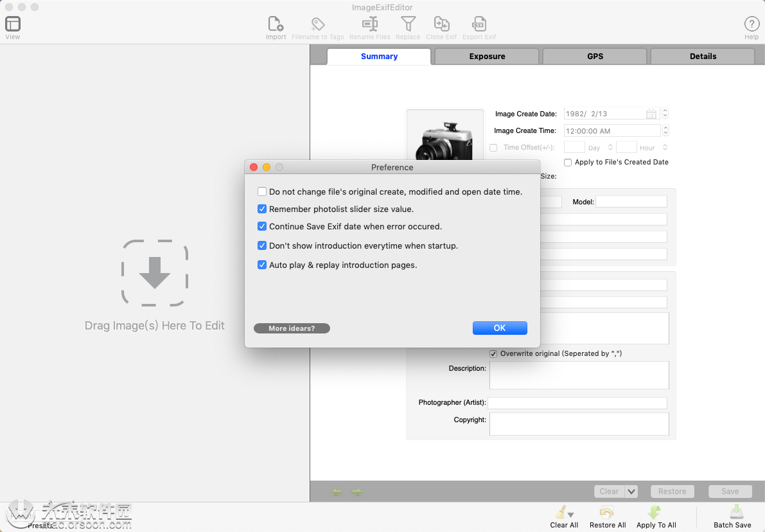Click the Model input field

click(x=631, y=202)
